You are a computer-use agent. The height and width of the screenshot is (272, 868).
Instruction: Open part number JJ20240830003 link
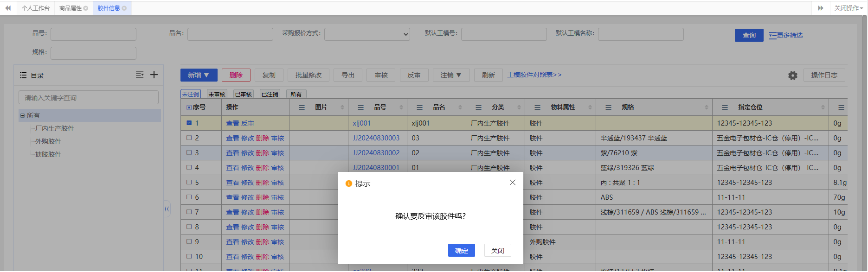[376, 138]
